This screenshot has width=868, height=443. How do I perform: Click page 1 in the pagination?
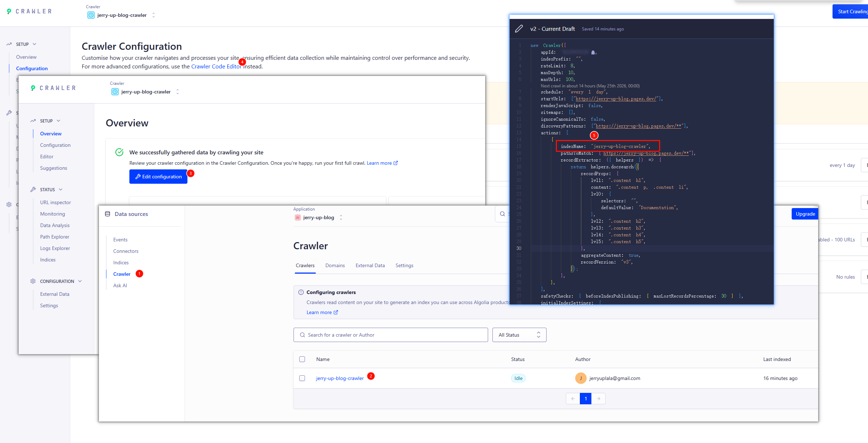pos(586,399)
